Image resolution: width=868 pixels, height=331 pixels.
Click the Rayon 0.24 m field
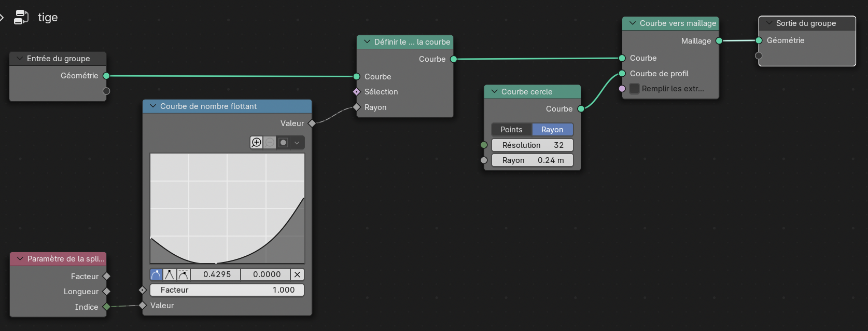(532, 160)
